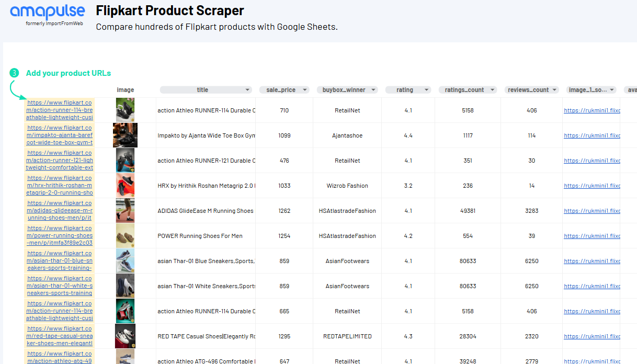The width and height of the screenshot is (637, 364).
Task: Select the 'Impakto by Ajanta Wide Toe Box' title cell
Action: (x=206, y=135)
